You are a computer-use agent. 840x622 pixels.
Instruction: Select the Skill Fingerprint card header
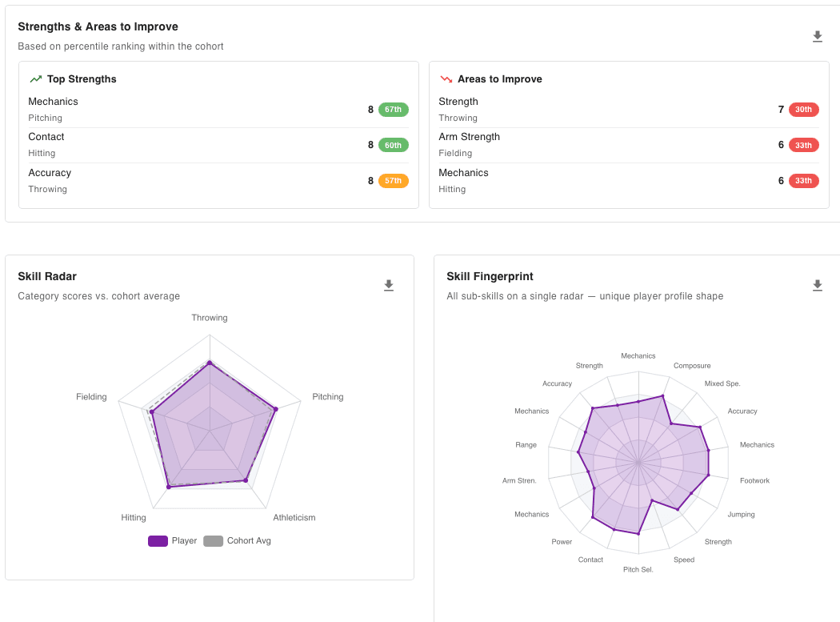[x=490, y=276]
